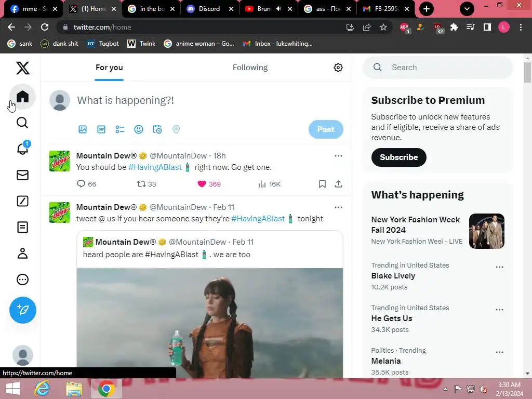532x399 pixels.
Task: Open #HavingABlast hashtag in Feb 11 tweet
Action: [258, 219]
